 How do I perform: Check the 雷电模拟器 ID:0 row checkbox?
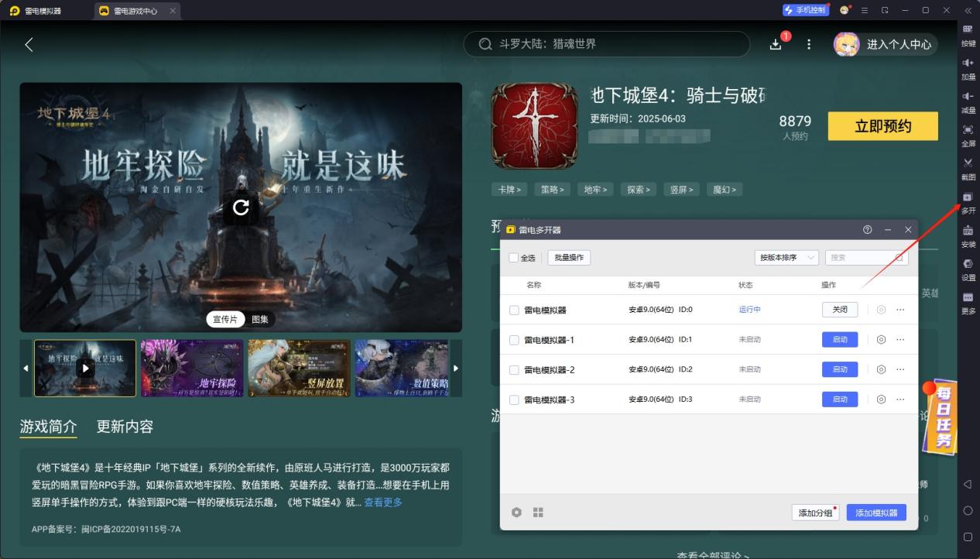[x=514, y=310]
